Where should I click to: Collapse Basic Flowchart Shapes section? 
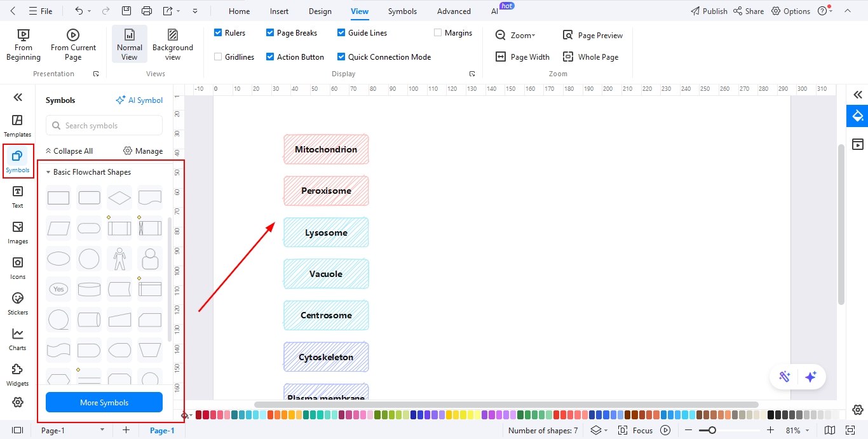[48, 172]
